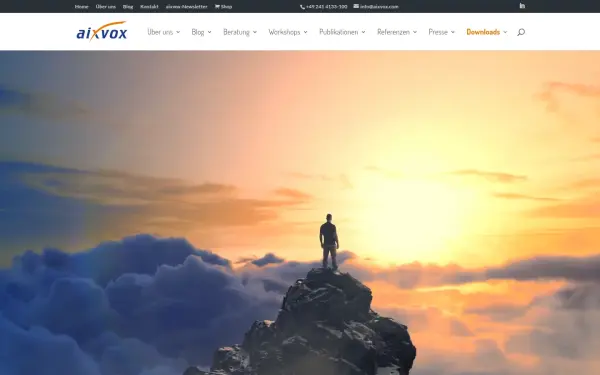Image resolution: width=600 pixels, height=375 pixels.
Task: Expand the Workshops menu
Action: pyautogui.click(x=288, y=32)
